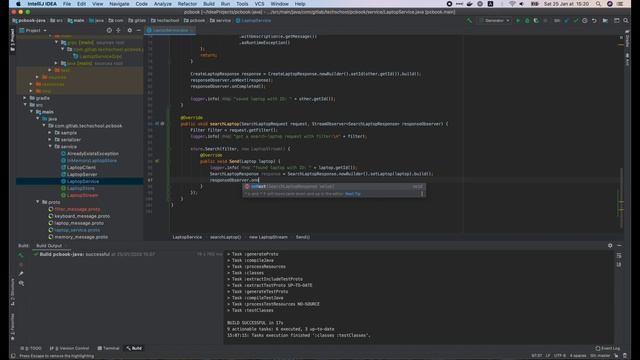Open the Generator run configuration dropdown
The image size is (640, 360).
(x=495, y=20)
